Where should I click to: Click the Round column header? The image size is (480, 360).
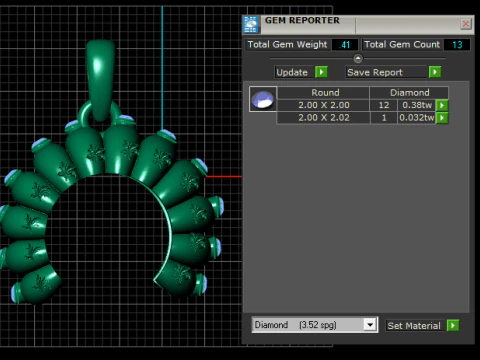pos(323,92)
